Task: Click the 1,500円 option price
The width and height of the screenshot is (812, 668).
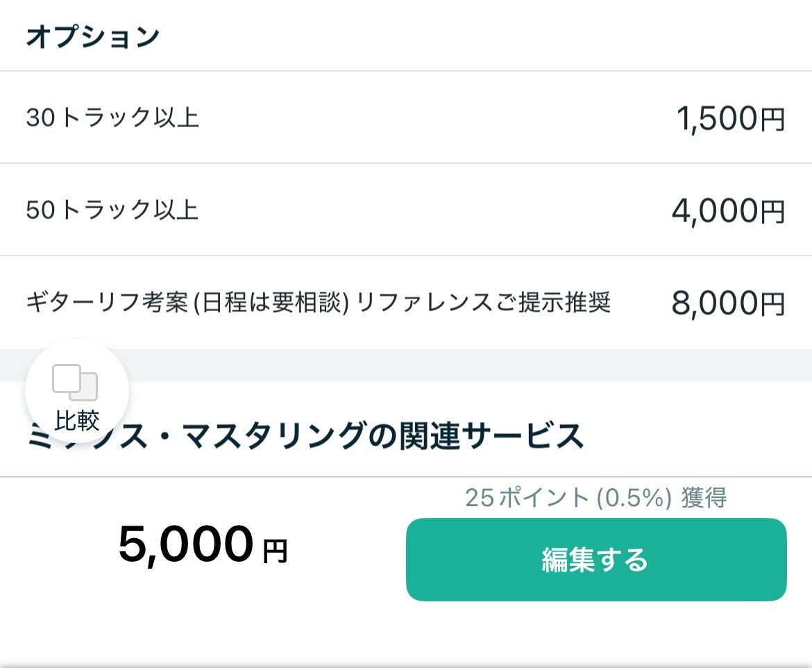Action: coord(731,118)
